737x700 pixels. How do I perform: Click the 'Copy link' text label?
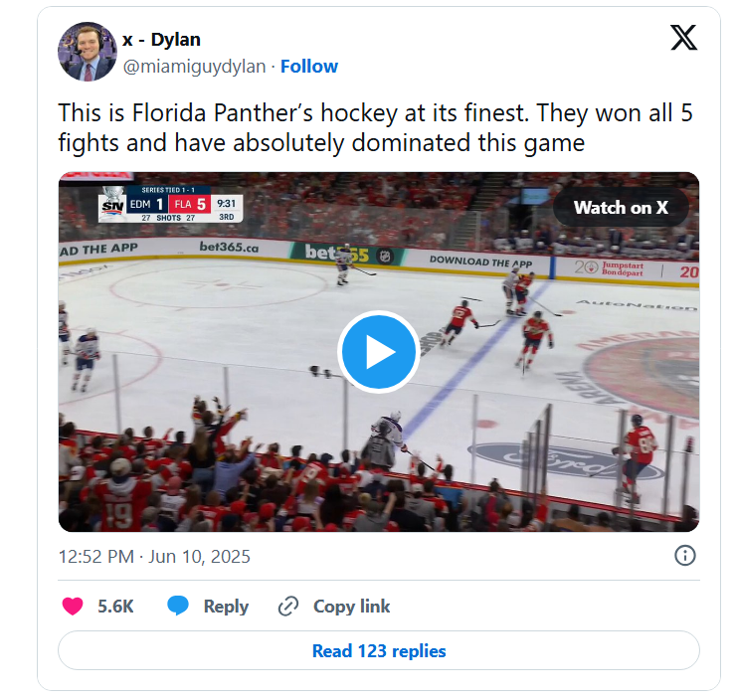coord(351,606)
